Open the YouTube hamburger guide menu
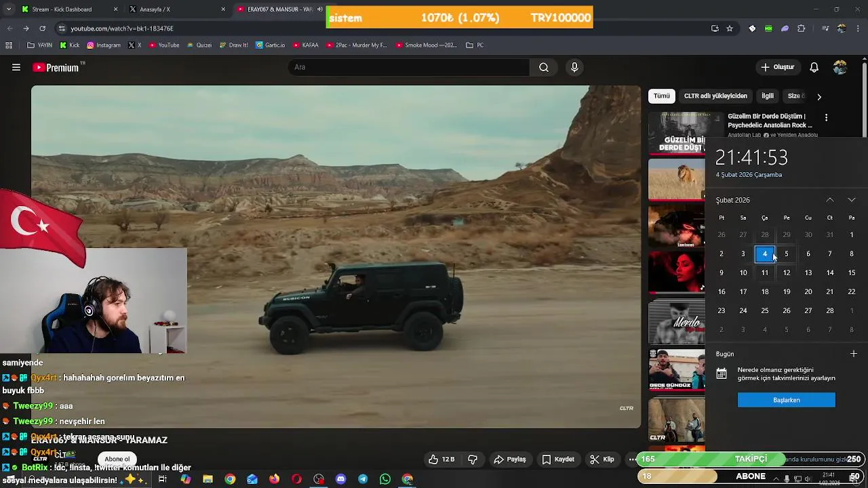This screenshot has width=868, height=488. pos(16,67)
